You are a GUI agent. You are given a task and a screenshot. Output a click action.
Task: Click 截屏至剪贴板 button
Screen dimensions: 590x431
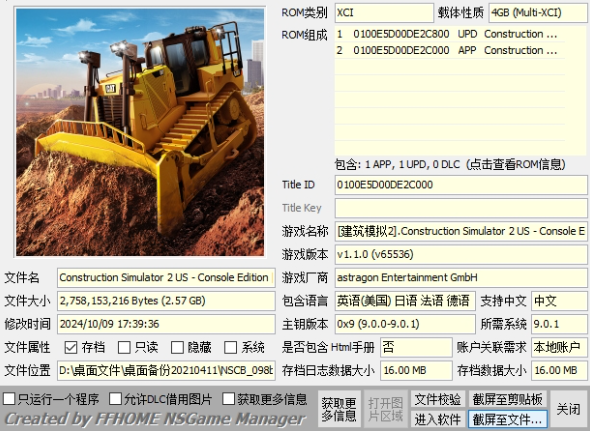(x=507, y=399)
